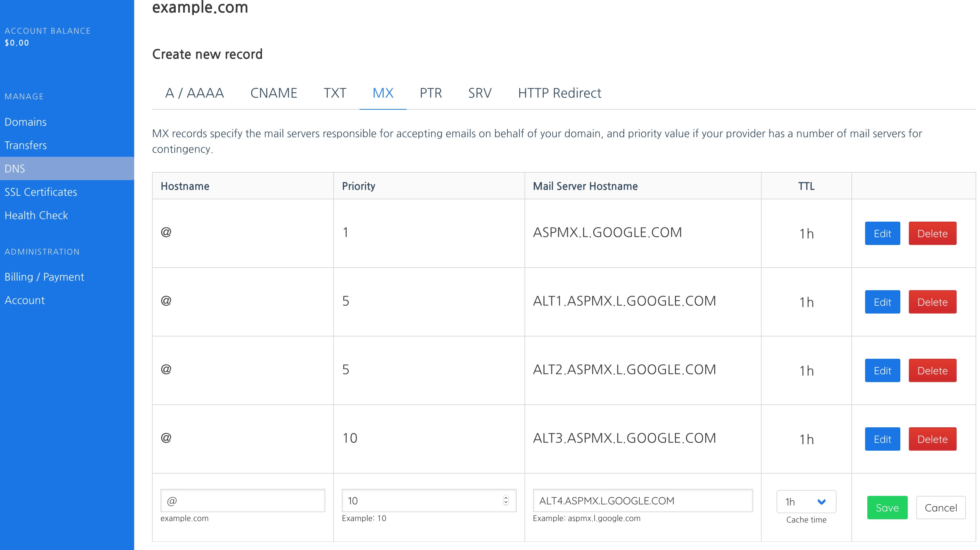Delete the ALT3.ASPMX.L.GOOGLE.COM record
The width and height of the screenshot is (980, 550).
click(931, 438)
